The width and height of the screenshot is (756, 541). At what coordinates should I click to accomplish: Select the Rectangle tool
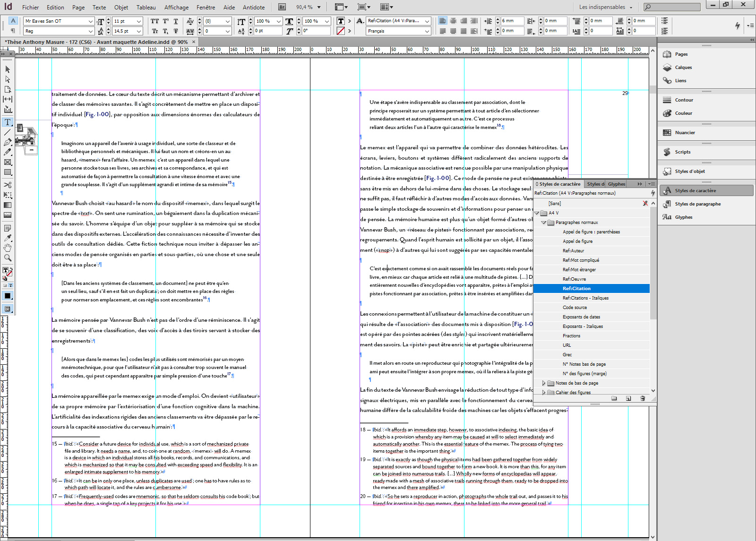click(x=8, y=172)
